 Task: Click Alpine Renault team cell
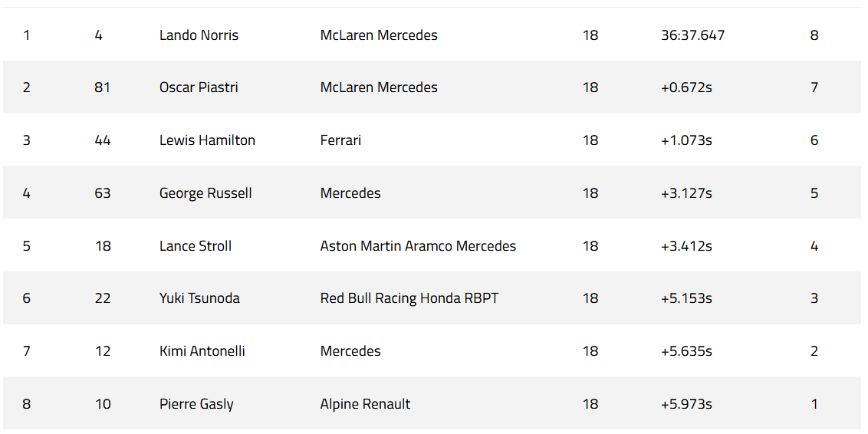(x=365, y=404)
